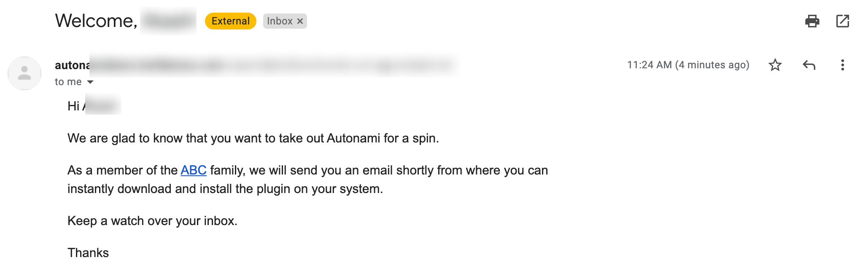
Task: Click the 'Hi' greeting line
Action: point(74,106)
